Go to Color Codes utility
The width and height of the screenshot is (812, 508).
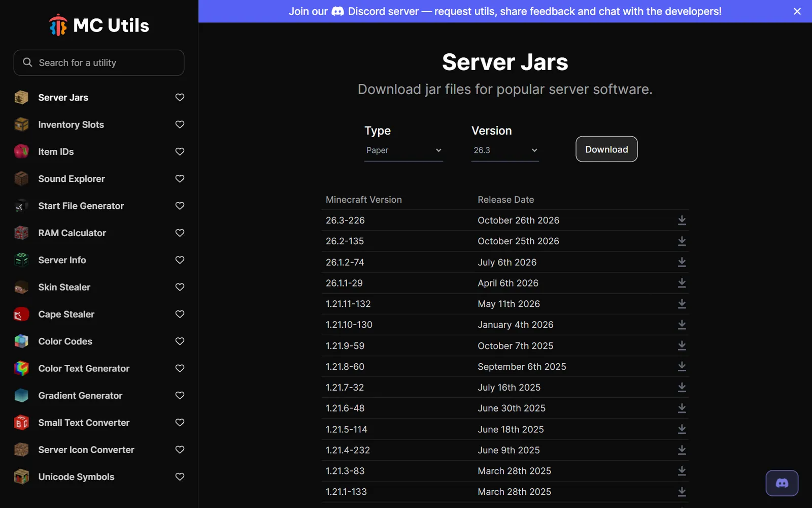pyautogui.click(x=65, y=341)
